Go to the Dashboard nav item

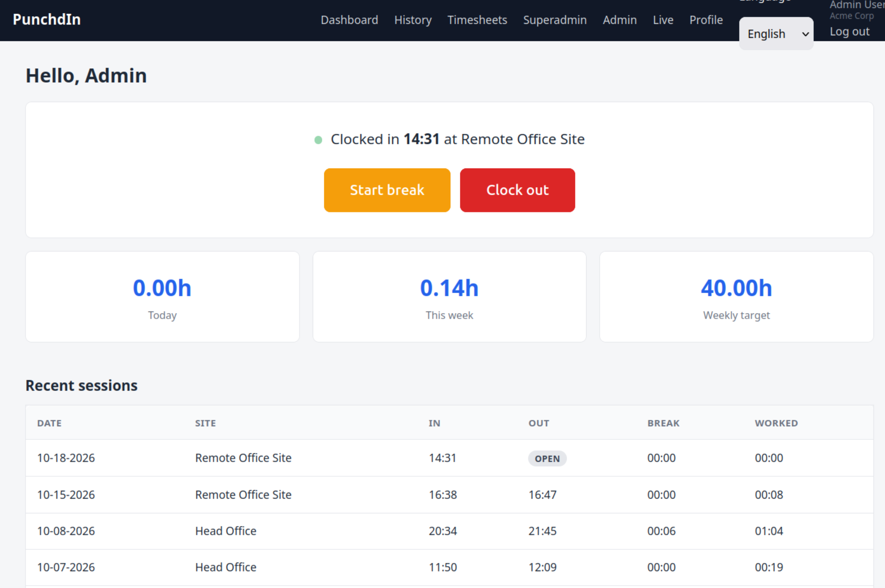pyautogui.click(x=349, y=20)
